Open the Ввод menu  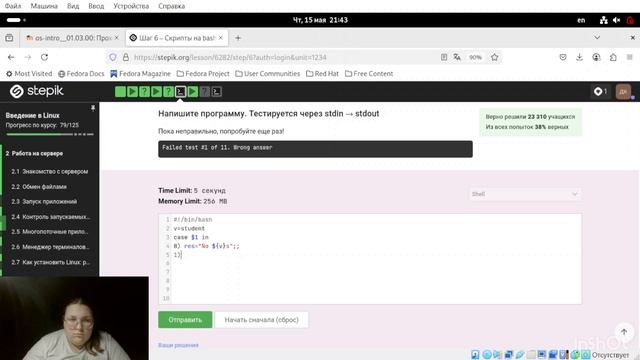click(x=96, y=6)
